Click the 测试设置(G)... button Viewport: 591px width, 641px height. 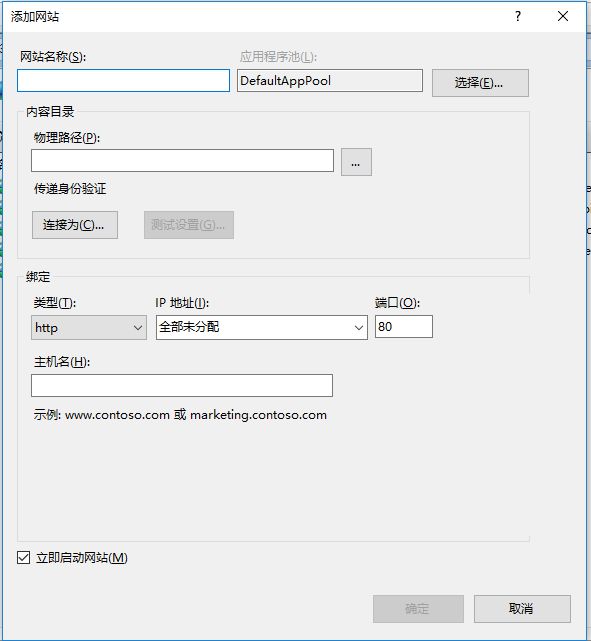point(189,224)
